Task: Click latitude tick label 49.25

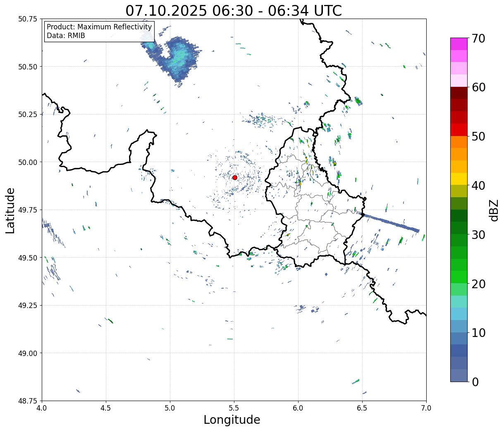Action: (27, 306)
